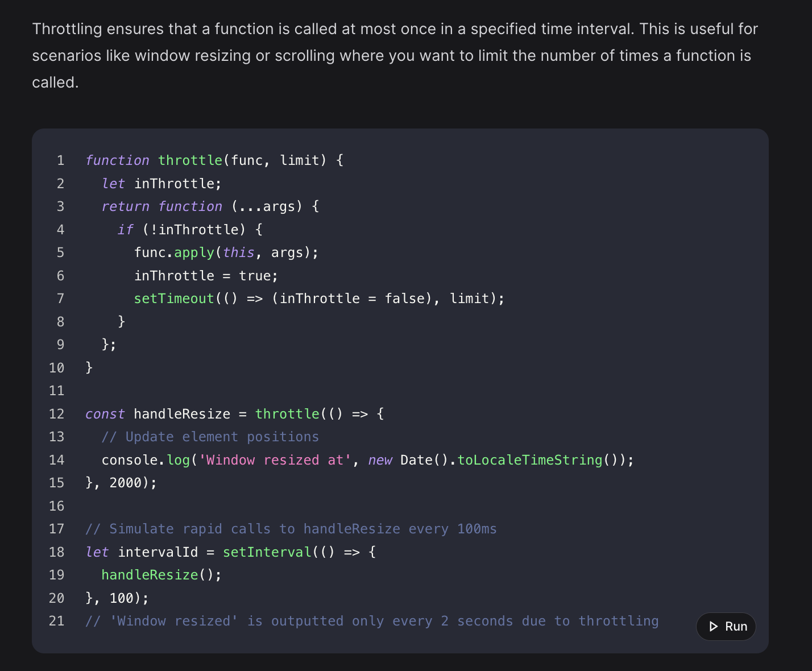
Task: Click the 'Throttling ensures that a function' paragraph
Action: (x=395, y=56)
